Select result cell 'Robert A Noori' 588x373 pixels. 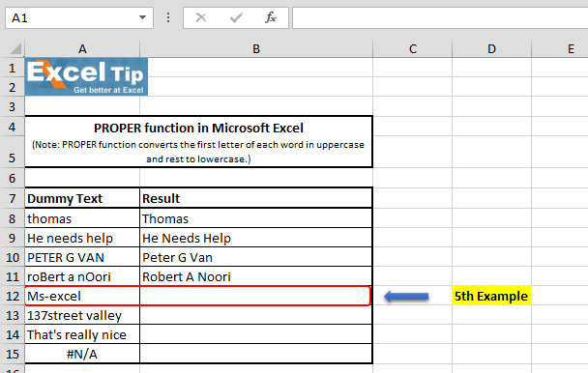(x=255, y=276)
